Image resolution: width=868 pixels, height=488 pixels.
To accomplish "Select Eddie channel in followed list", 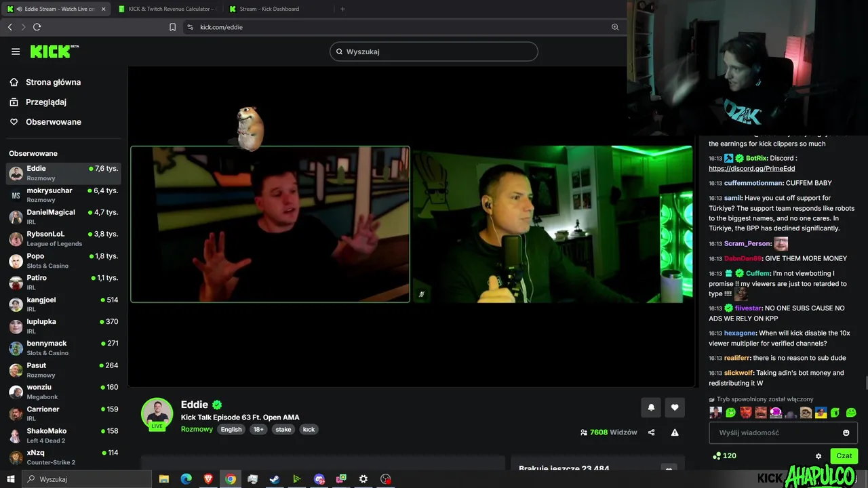I will [64, 173].
